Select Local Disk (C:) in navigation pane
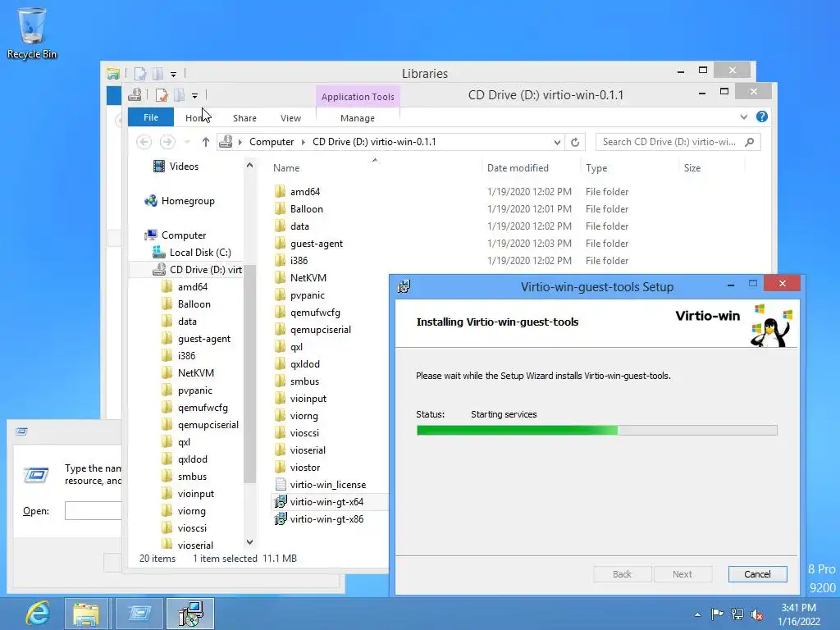The image size is (840, 630). 192,253
